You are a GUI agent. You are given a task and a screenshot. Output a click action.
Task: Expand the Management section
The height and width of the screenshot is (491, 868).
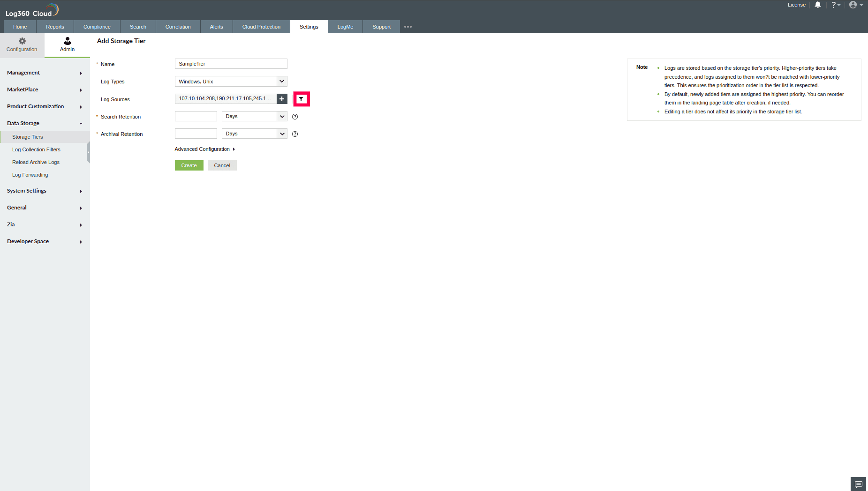45,73
